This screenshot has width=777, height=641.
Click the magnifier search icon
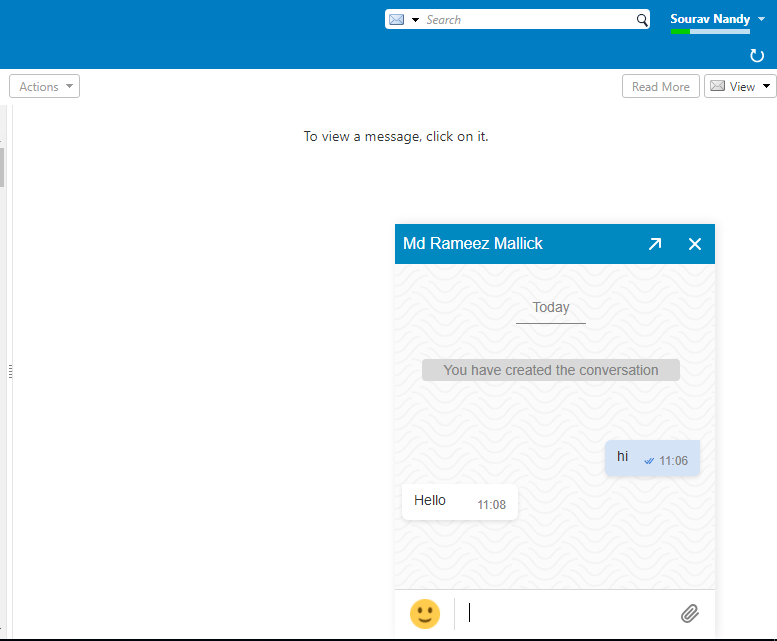point(642,20)
